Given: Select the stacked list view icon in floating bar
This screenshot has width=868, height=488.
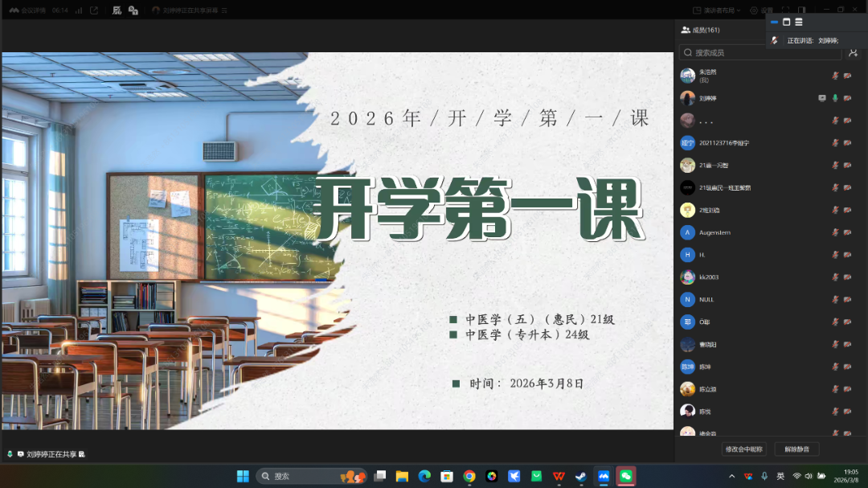Looking at the screenshot, I should pos(799,22).
